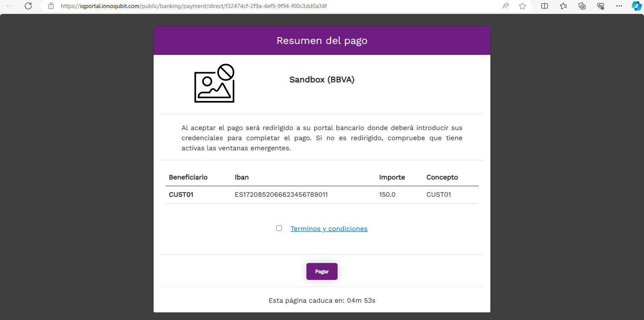Image resolution: width=644 pixels, height=320 pixels.
Task: Open the Terminos y condiciones link
Action: 329,228
